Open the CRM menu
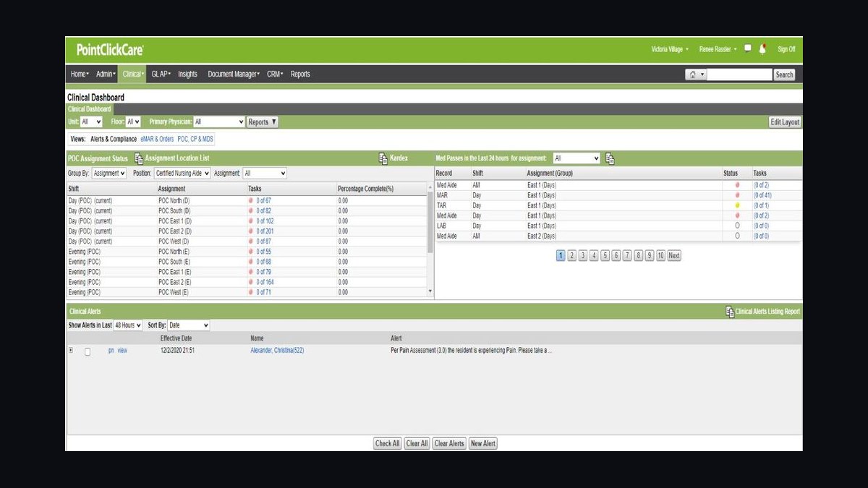This screenshot has height=488, width=868. [x=275, y=74]
